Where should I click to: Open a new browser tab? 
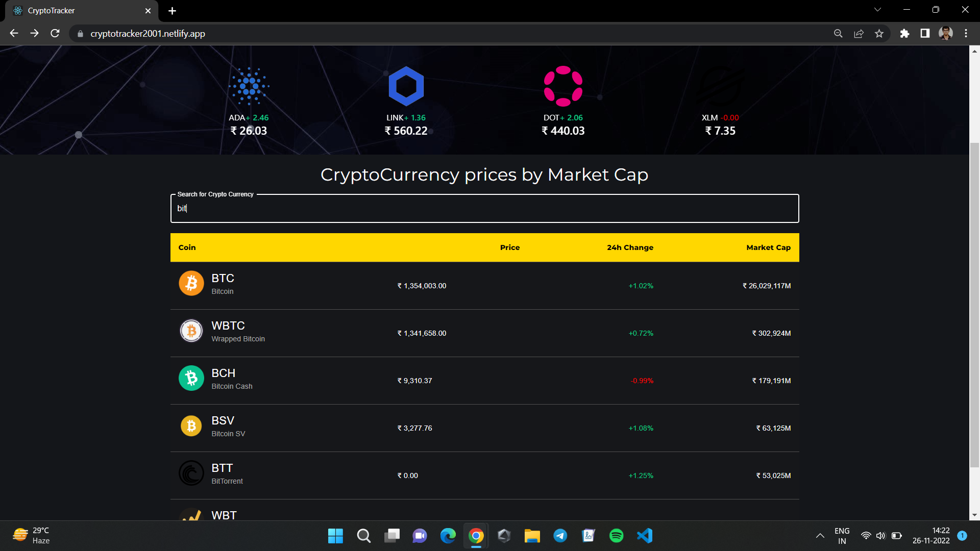(x=172, y=10)
